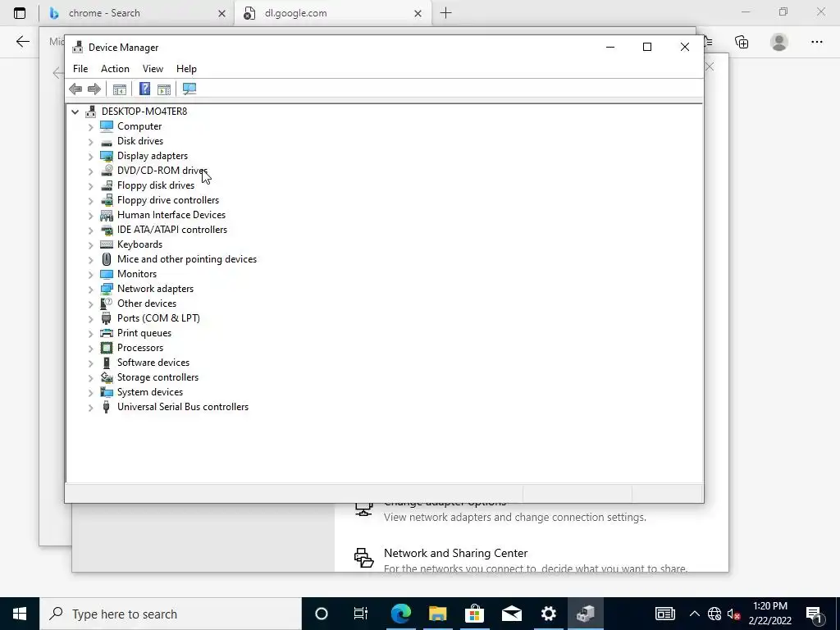This screenshot has width=840, height=630.
Task: Open the Windows Start menu
Action: tap(20, 614)
